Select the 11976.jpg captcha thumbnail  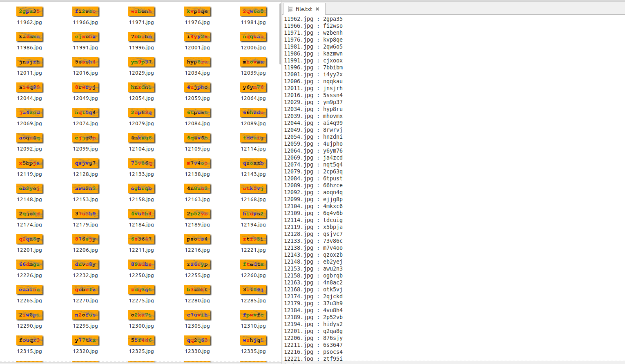(197, 12)
